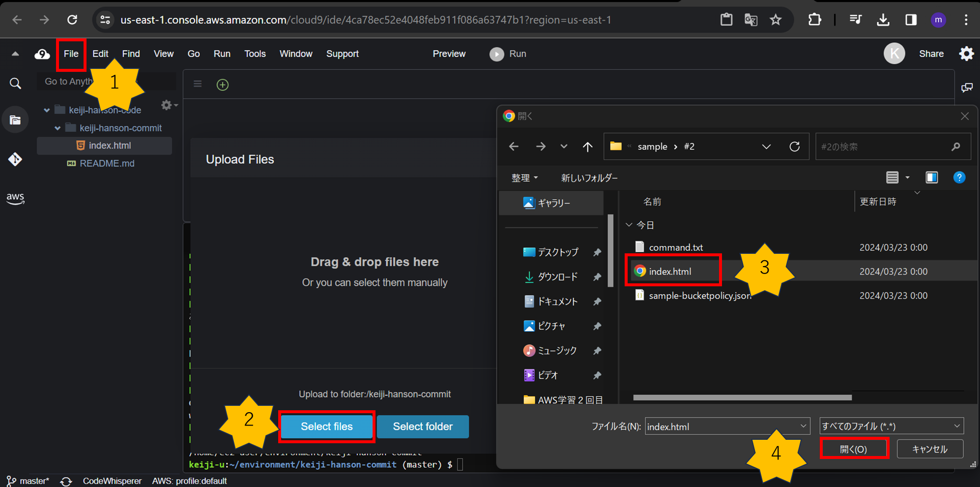The width and height of the screenshot is (980, 487).
Task: Open the AWS Toolkit sidebar icon
Action: (15, 198)
